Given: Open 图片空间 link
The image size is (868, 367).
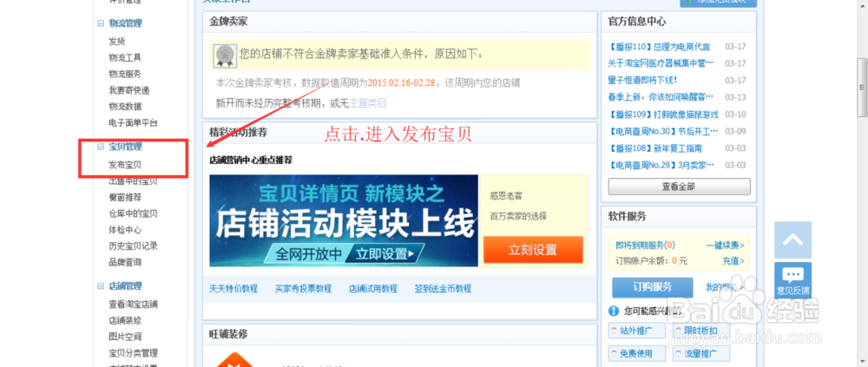Looking at the screenshot, I should 125,337.
